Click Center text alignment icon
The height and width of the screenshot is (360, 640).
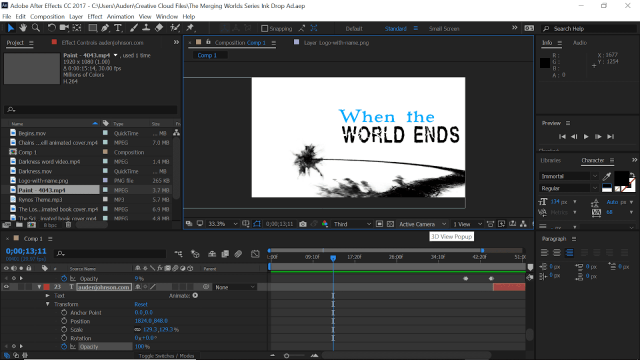click(x=557, y=253)
